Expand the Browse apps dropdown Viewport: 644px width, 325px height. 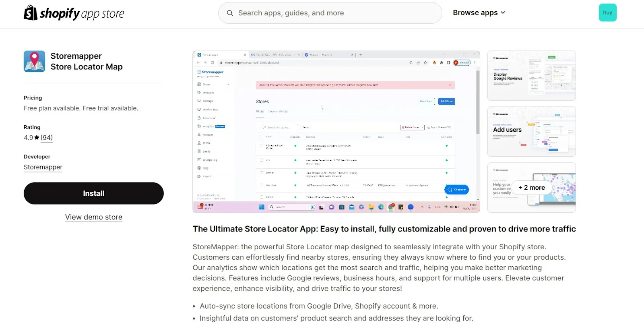pos(479,12)
